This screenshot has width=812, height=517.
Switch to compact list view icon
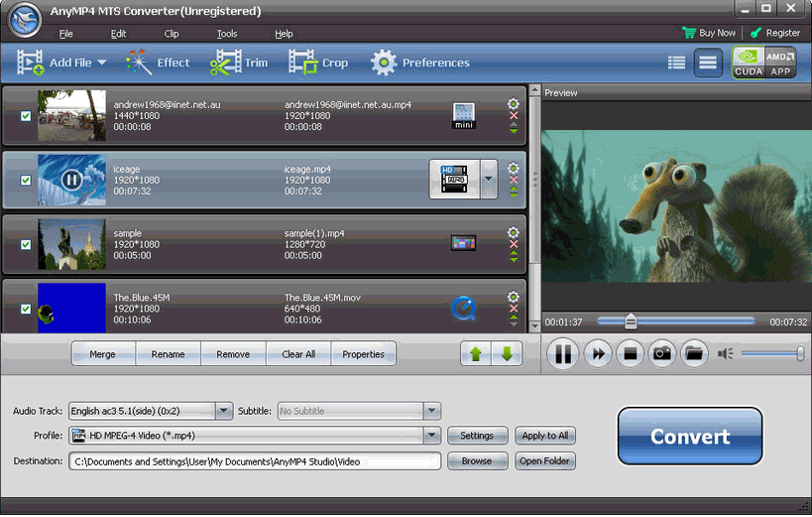pyautogui.click(x=708, y=63)
